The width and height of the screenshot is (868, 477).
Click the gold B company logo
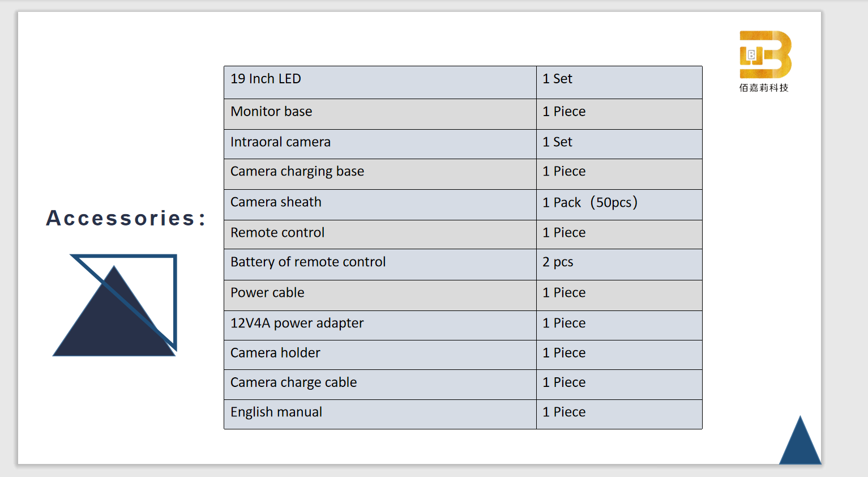[x=766, y=54]
